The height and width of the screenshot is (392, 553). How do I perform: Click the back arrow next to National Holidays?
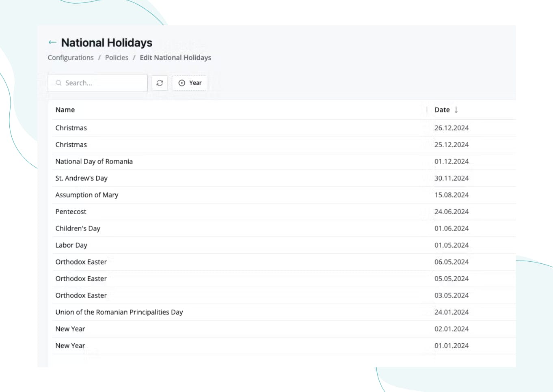coord(52,42)
